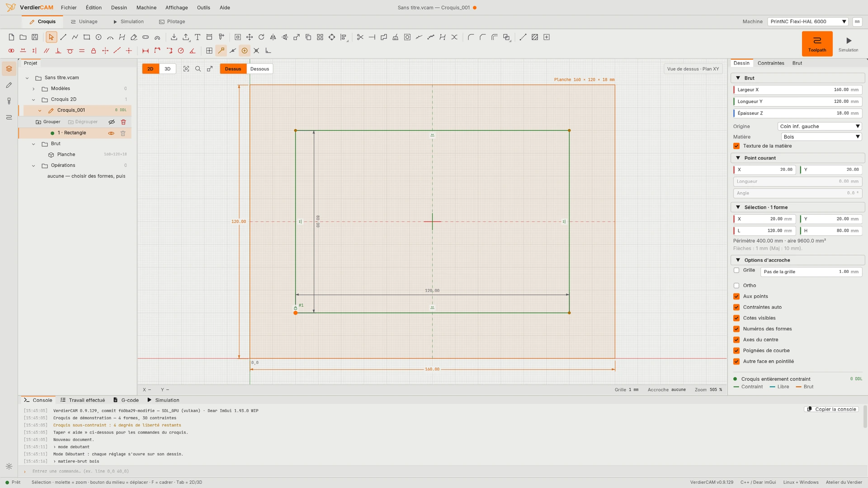
Task: Disable Contraintes auto checkbox
Action: pos(736,307)
